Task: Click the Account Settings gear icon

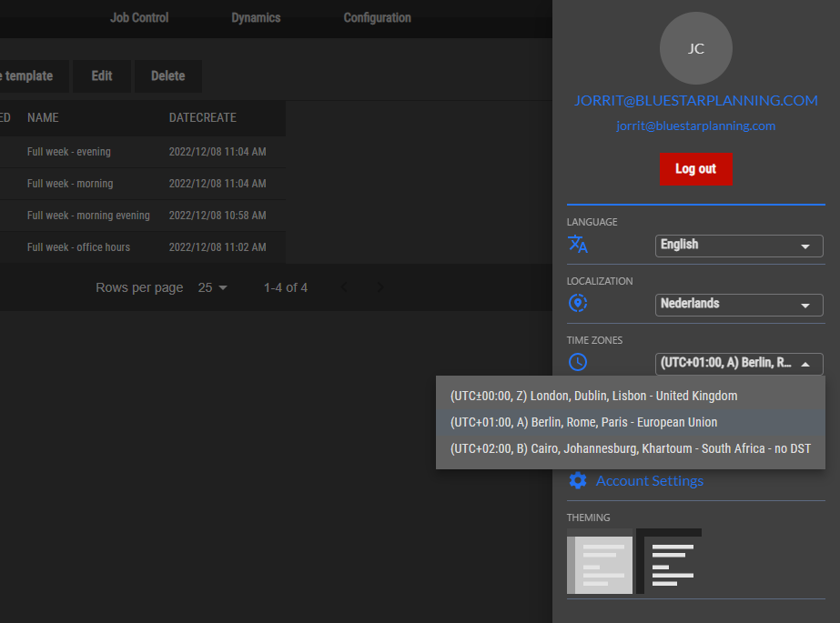Action: pyautogui.click(x=578, y=480)
